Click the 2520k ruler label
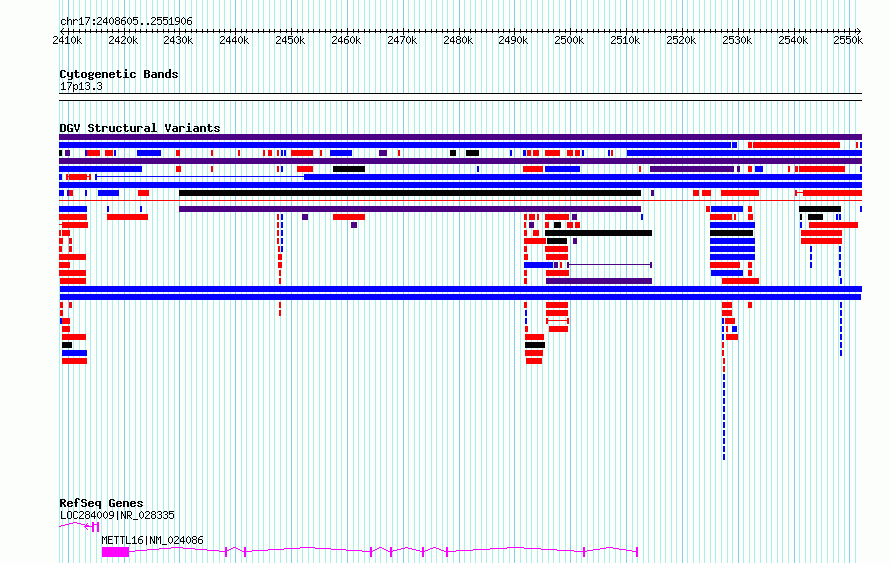 (681, 40)
